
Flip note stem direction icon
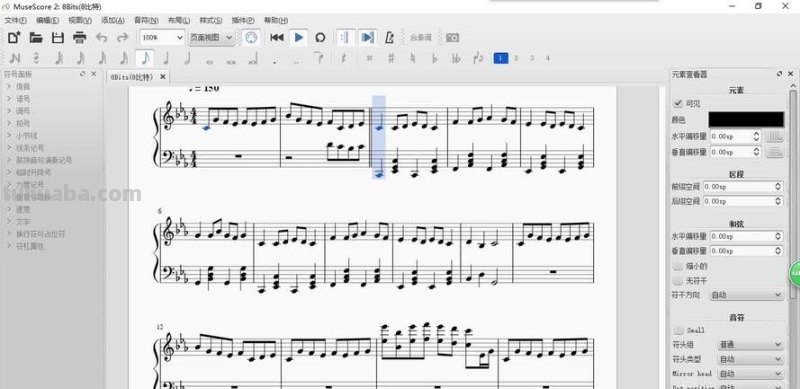[478, 58]
